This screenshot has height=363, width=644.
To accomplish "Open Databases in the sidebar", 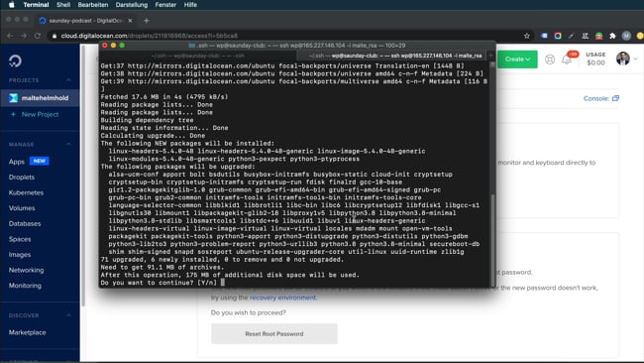I will (x=25, y=223).
